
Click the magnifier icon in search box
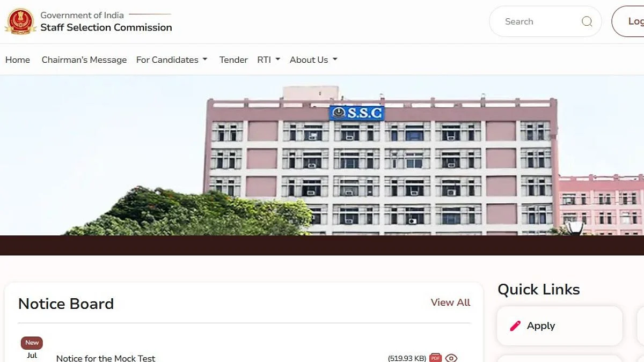(587, 21)
